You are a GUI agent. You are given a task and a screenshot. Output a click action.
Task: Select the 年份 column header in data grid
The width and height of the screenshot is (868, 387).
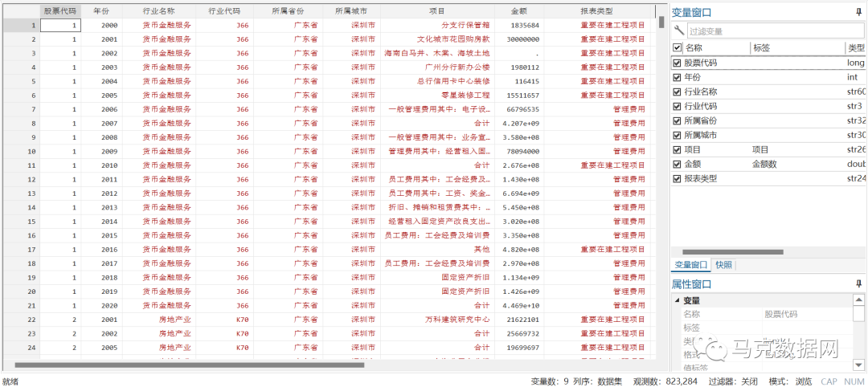(102, 11)
